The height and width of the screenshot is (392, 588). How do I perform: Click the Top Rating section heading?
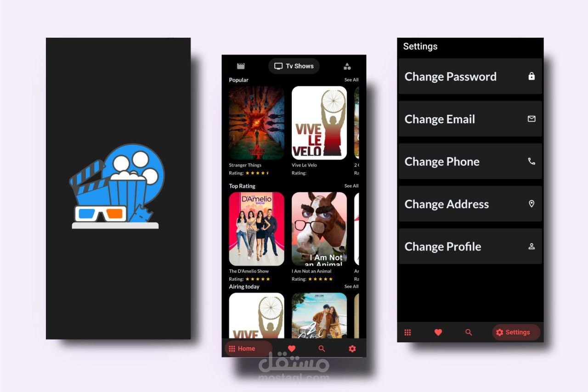[242, 186]
